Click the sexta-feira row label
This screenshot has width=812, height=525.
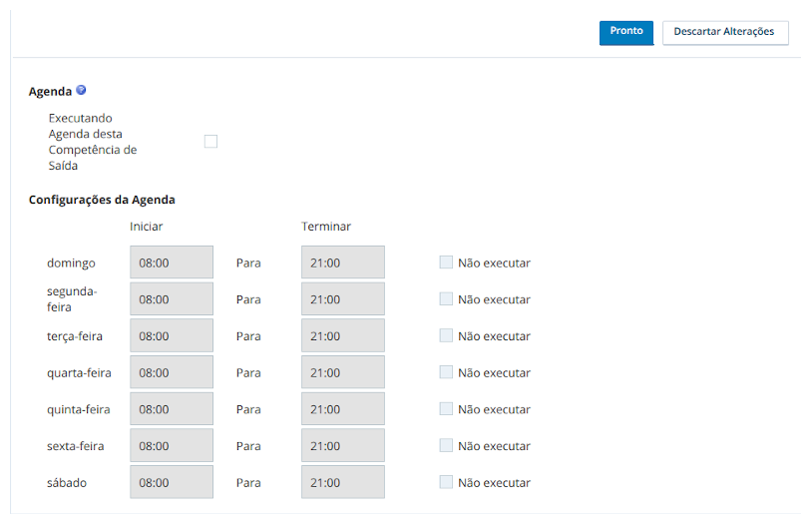tap(76, 446)
